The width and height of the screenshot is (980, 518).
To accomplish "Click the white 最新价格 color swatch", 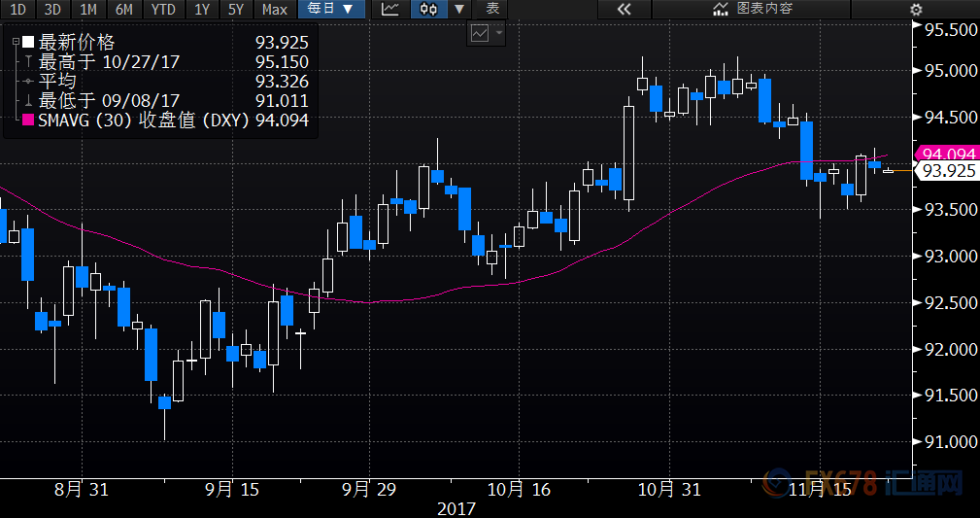I will [28, 43].
